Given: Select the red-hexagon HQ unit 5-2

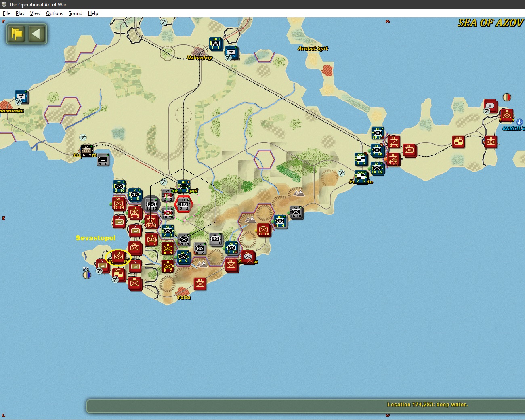Looking at the screenshot, I should 184,204.
